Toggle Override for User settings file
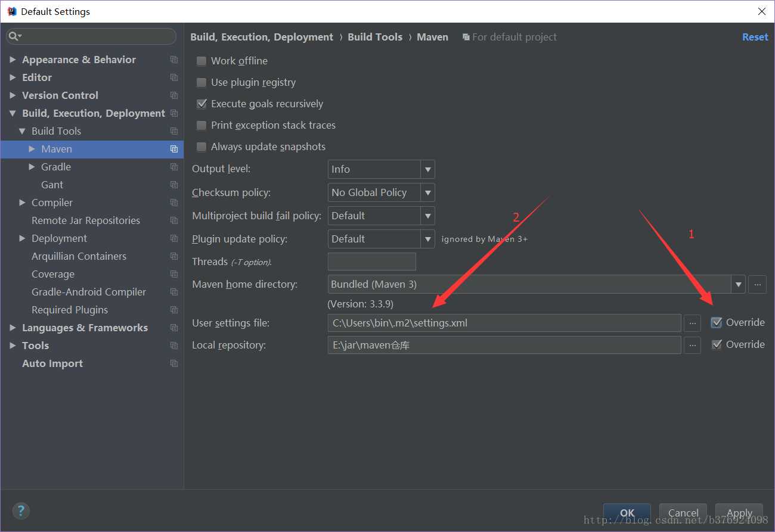This screenshot has height=532, width=775. pos(717,323)
